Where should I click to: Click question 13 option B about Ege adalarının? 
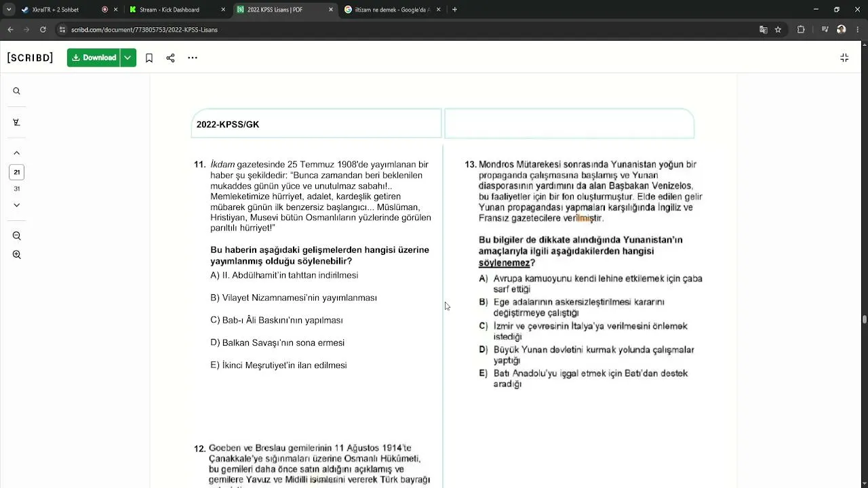(x=572, y=308)
